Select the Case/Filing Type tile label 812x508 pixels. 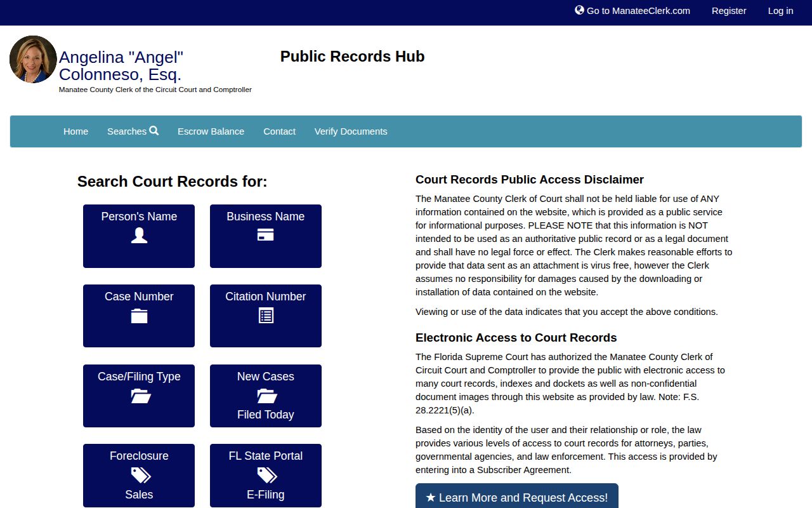pyautogui.click(x=139, y=377)
